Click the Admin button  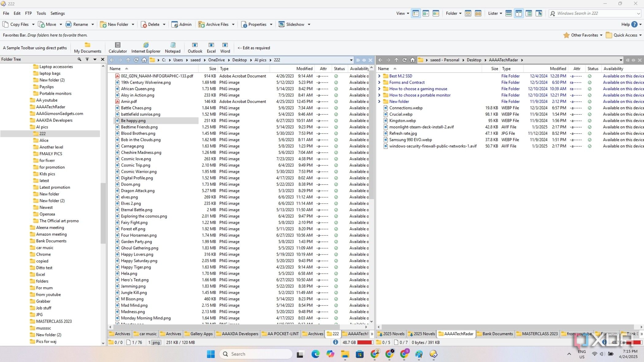[181, 25]
